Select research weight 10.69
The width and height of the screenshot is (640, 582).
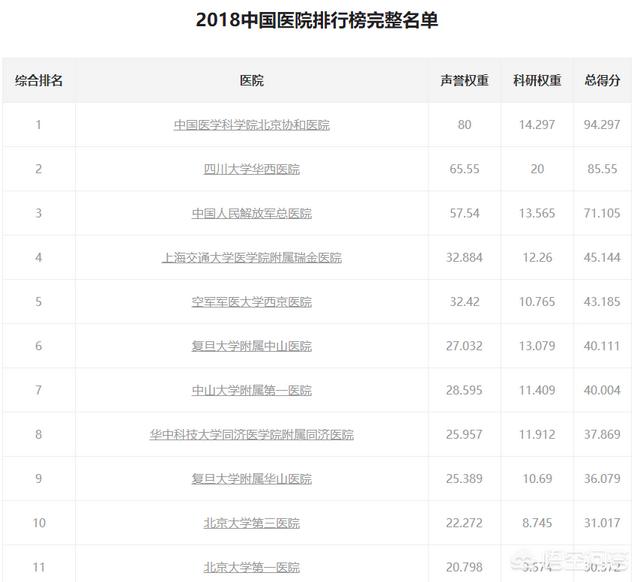tap(537, 479)
